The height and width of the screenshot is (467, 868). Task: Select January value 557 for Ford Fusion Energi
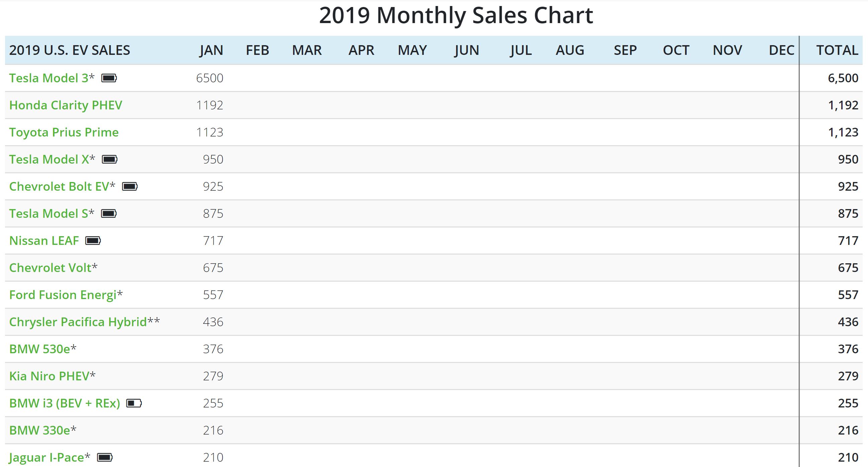[213, 295]
